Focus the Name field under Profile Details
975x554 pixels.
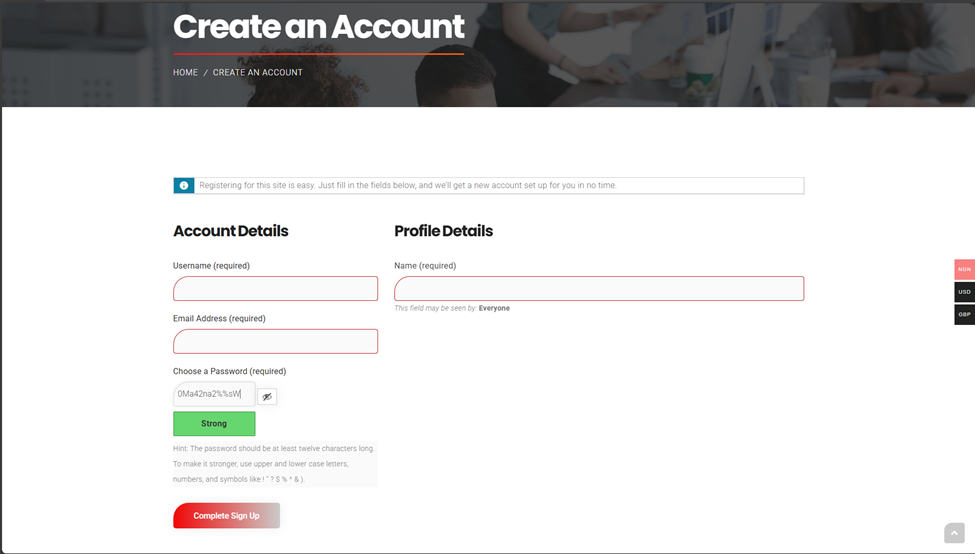[x=598, y=289]
